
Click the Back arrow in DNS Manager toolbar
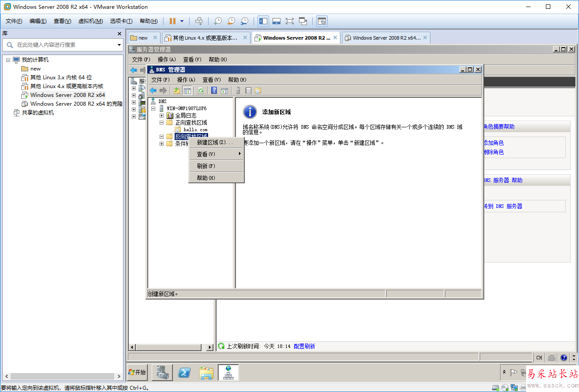pyautogui.click(x=153, y=90)
